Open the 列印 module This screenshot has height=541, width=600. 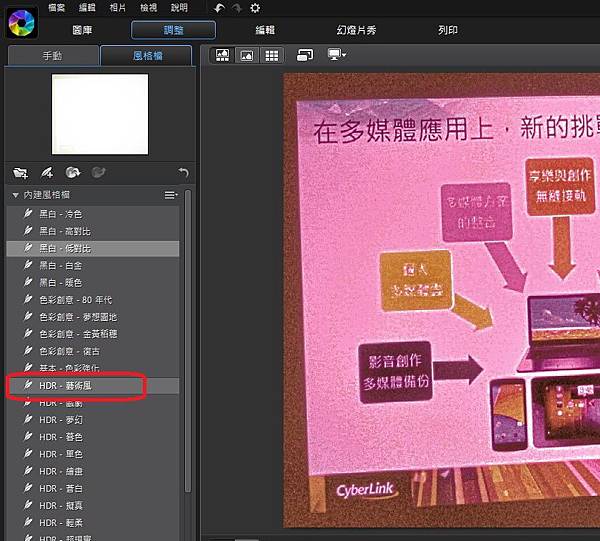point(448,30)
